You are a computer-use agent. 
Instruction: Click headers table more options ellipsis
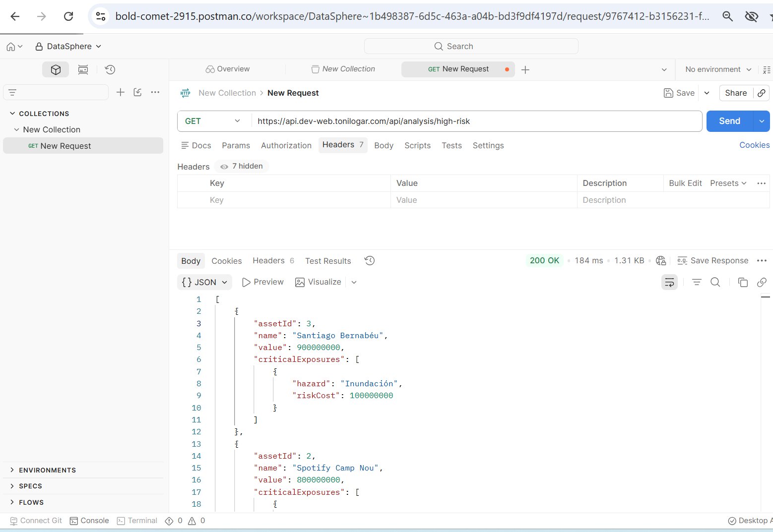click(762, 183)
